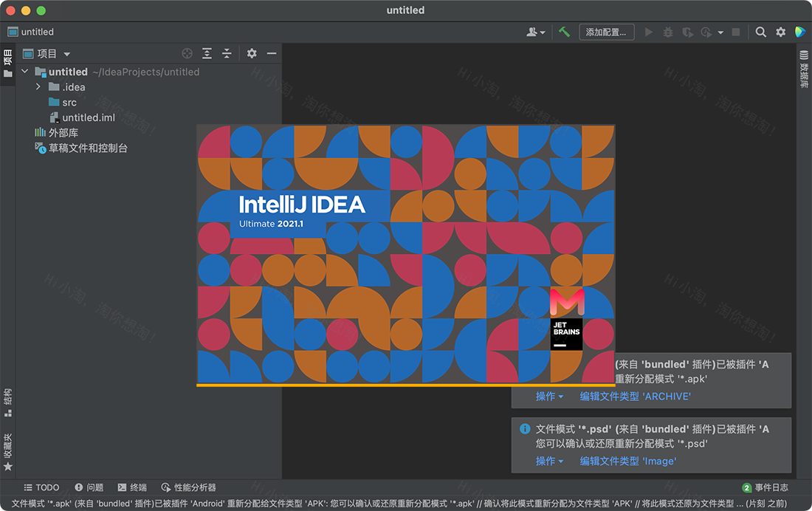Open the 项目 view dropdown
The image size is (812, 511).
click(47, 53)
